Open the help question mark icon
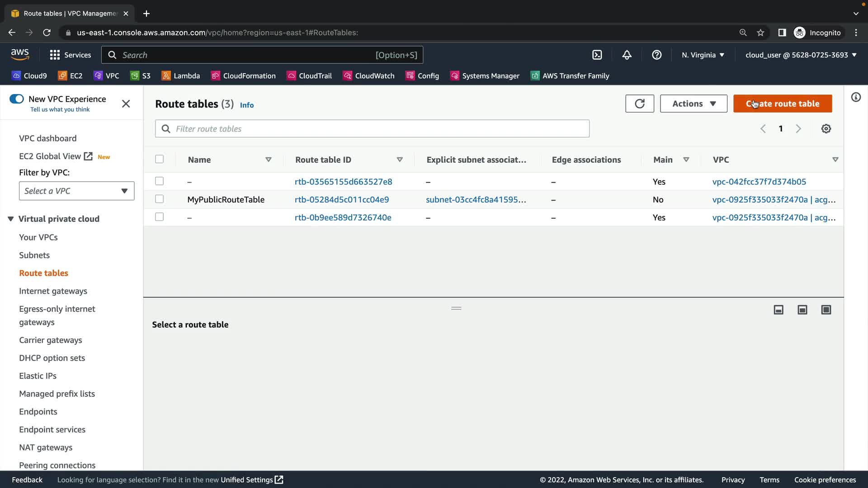Screen dimensions: 868x488 point(656,55)
